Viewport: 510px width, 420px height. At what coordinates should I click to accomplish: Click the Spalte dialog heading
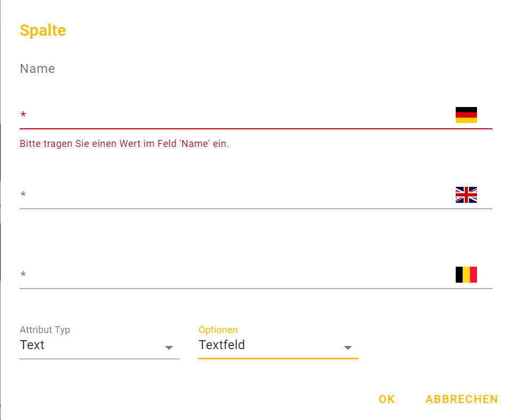[43, 30]
